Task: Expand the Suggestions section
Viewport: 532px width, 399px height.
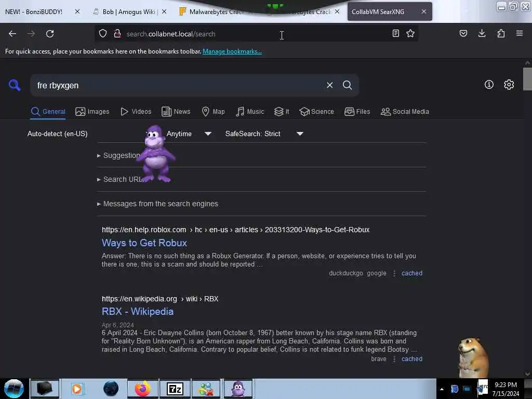Action: [118, 155]
